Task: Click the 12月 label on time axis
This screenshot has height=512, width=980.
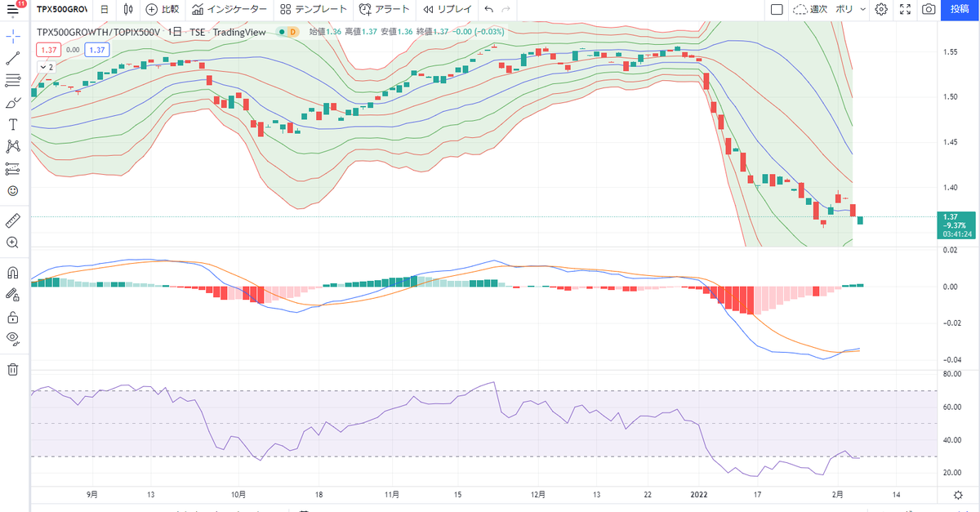Action: point(537,495)
